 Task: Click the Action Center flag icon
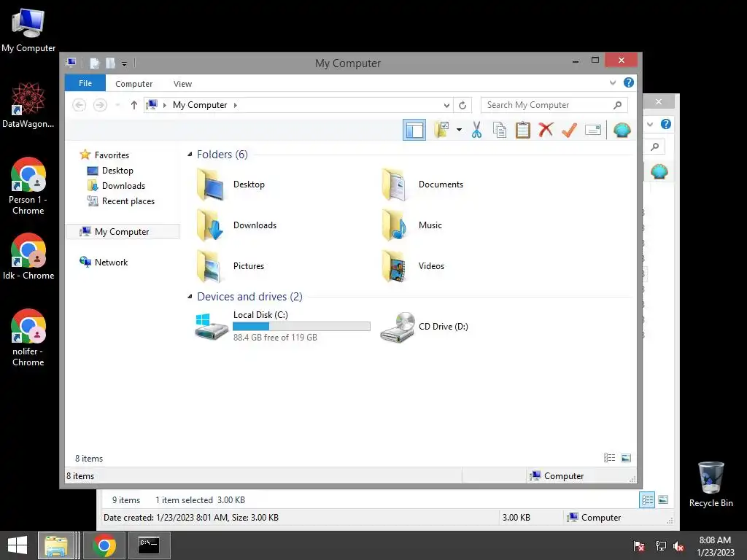[x=639, y=546]
